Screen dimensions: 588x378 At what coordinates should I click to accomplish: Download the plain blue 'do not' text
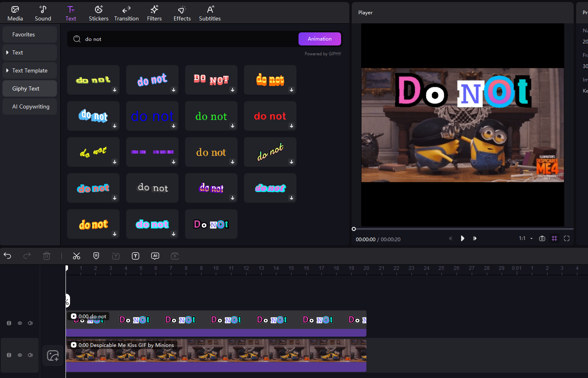(174, 126)
